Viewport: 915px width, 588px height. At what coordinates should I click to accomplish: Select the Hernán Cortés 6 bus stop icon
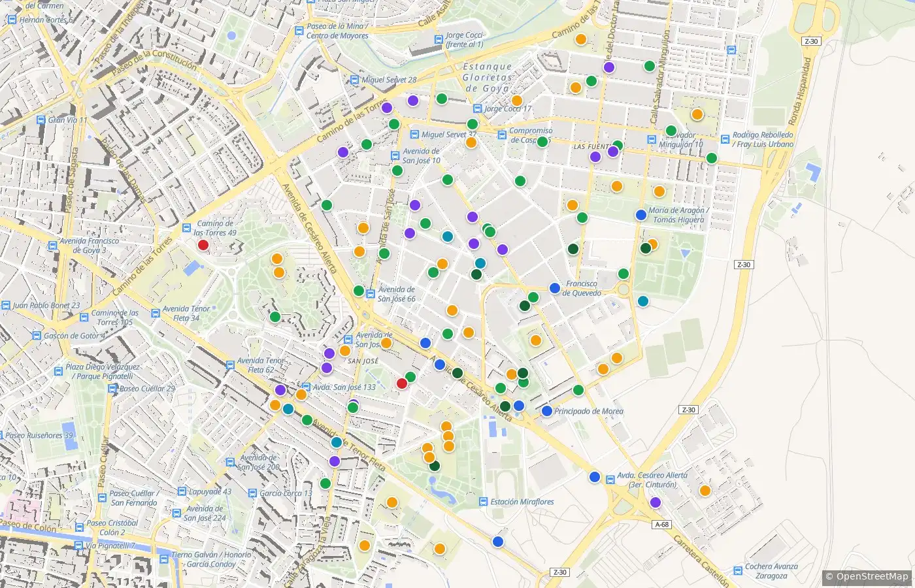(11, 20)
